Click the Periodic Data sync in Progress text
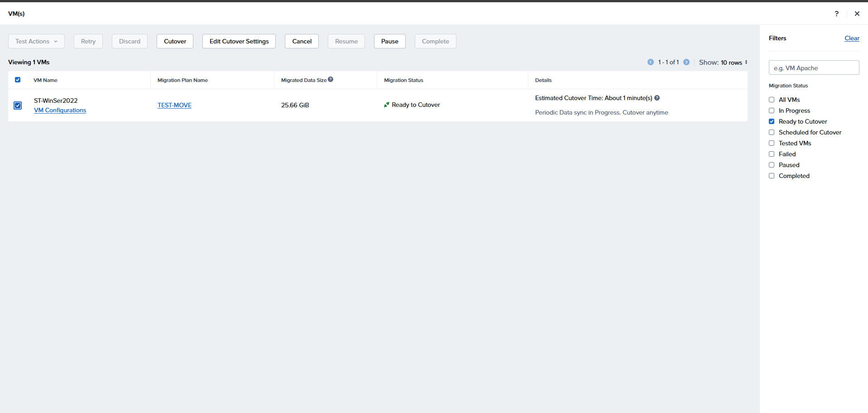Screen dimensions: 868x413 click(x=601, y=112)
